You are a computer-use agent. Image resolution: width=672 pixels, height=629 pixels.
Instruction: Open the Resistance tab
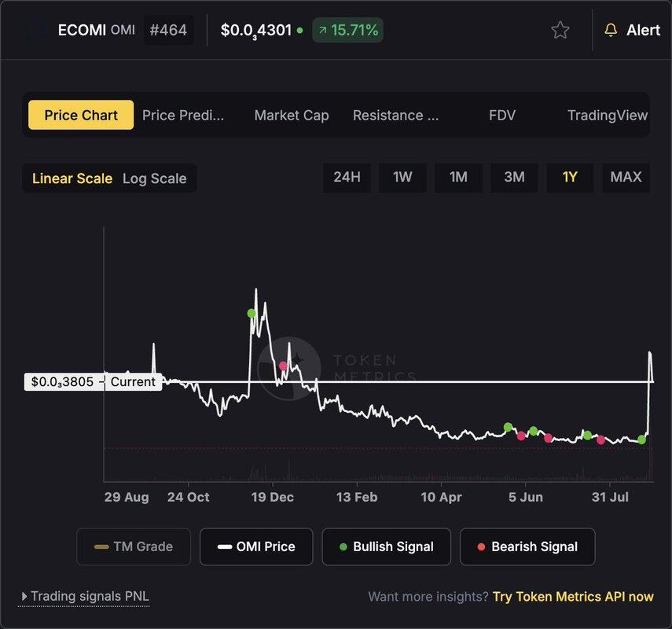[395, 115]
